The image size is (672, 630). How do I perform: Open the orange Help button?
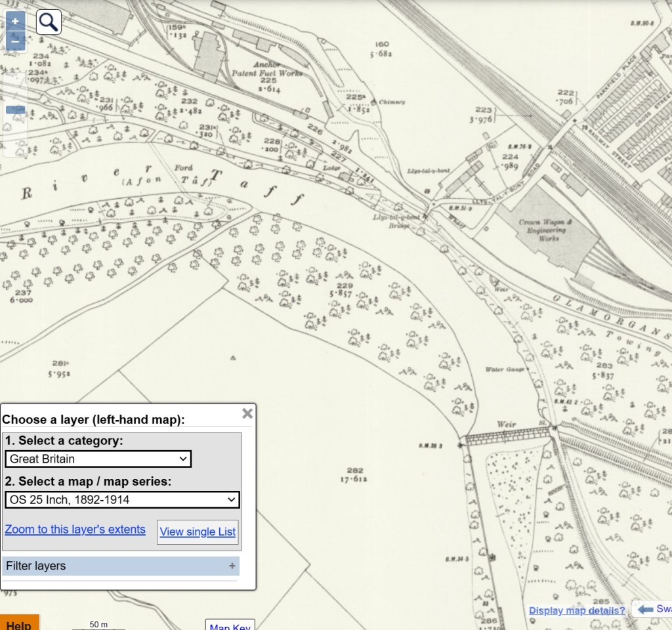point(19,623)
